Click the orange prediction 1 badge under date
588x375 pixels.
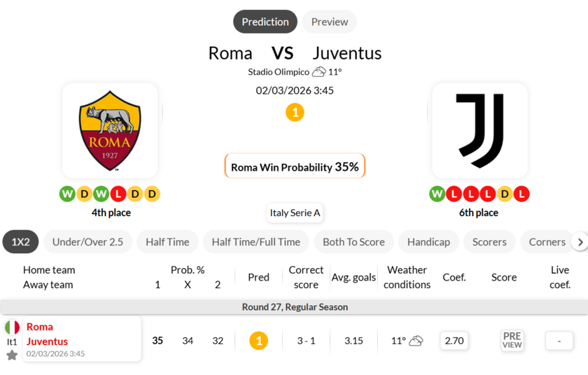point(295,112)
